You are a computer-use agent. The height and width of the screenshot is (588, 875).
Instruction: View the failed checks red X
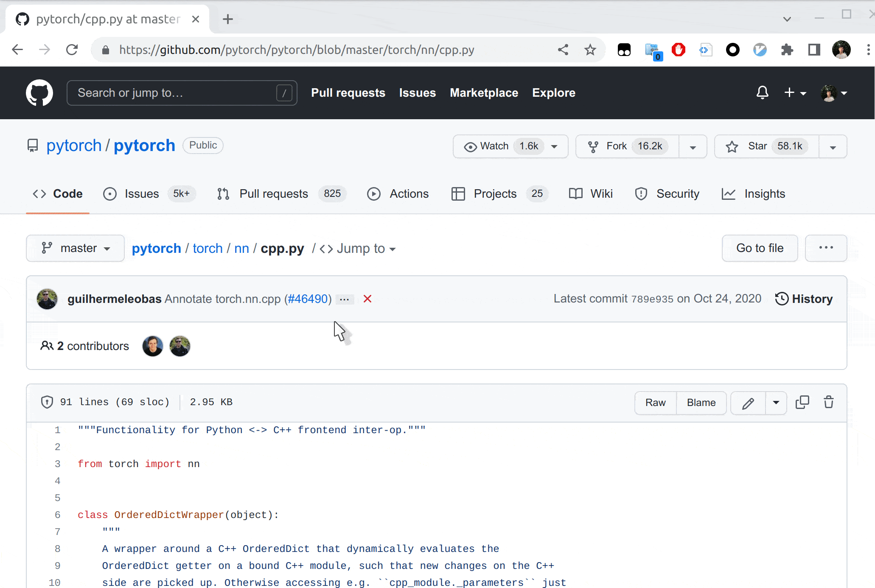[367, 299]
